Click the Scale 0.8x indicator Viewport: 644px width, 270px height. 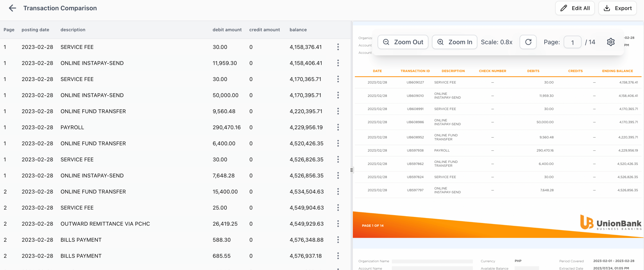click(497, 42)
